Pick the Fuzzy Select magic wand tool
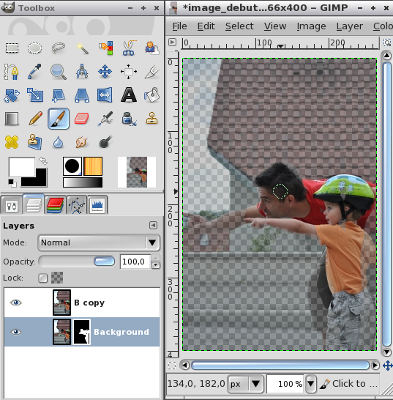Screen dimensions: 393x400 (x=82, y=48)
